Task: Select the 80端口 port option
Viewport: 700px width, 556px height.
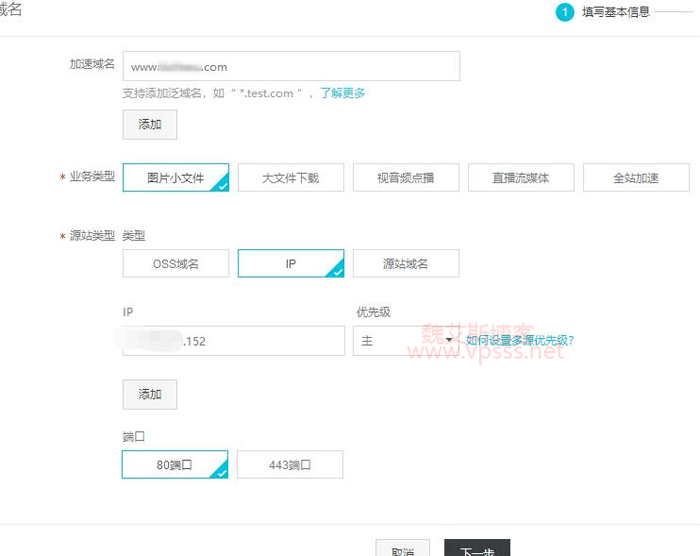Action: click(x=175, y=465)
